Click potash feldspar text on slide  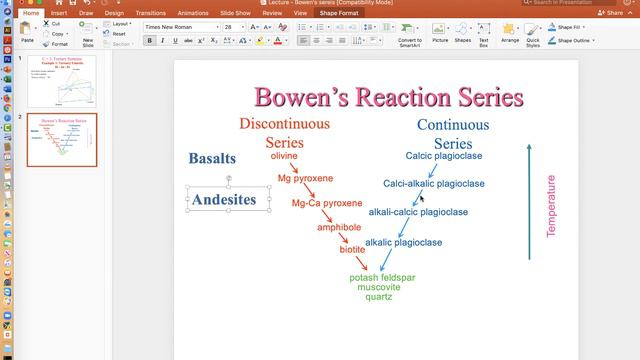click(x=382, y=278)
